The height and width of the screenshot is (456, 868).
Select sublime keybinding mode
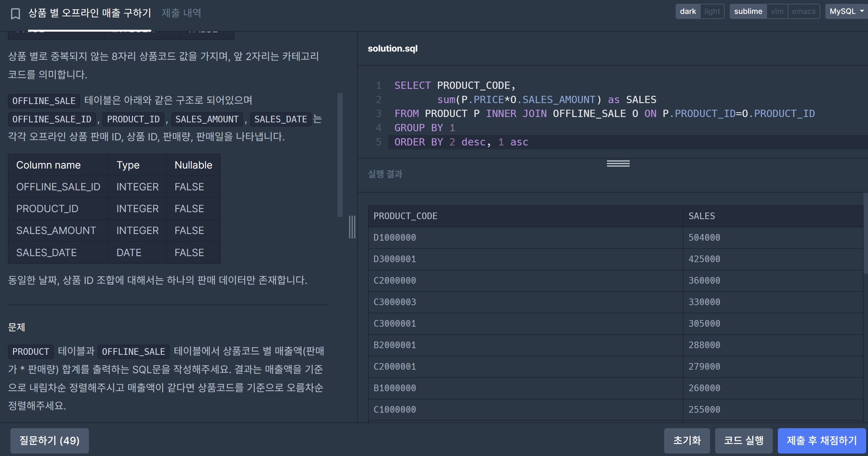point(748,11)
